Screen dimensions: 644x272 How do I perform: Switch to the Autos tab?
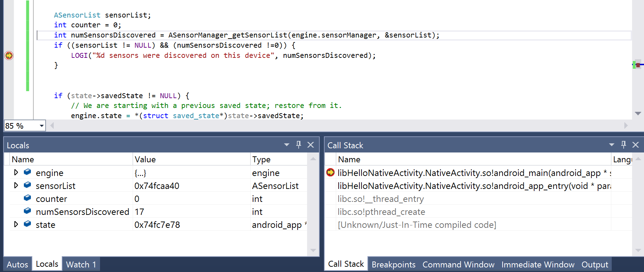coord(17,265)
